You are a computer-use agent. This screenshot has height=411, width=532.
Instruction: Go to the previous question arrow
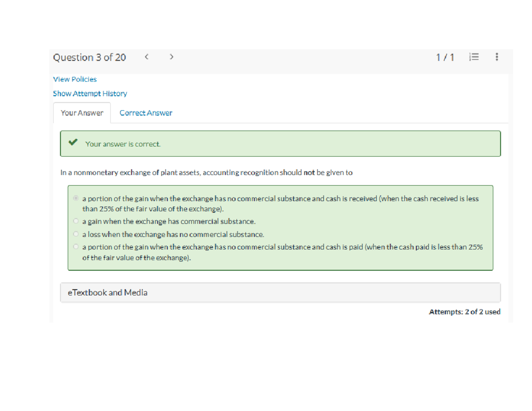[x=146, y=57]
